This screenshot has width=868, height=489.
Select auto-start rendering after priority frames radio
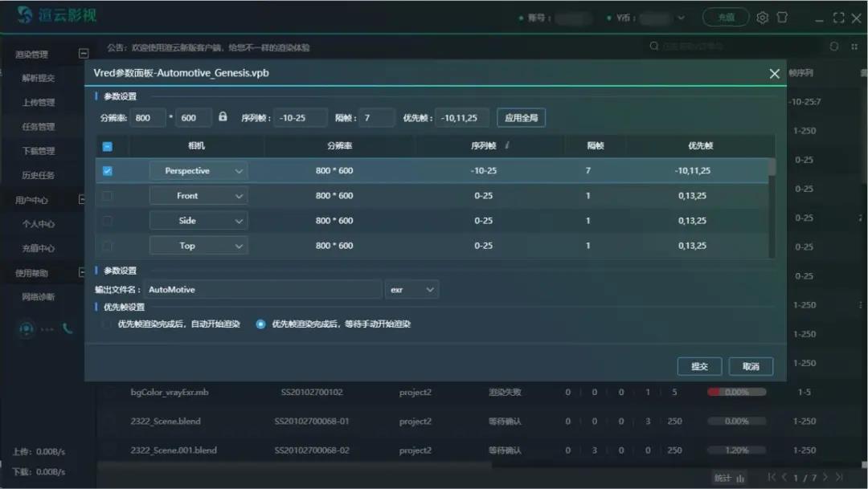pos(107,324)
